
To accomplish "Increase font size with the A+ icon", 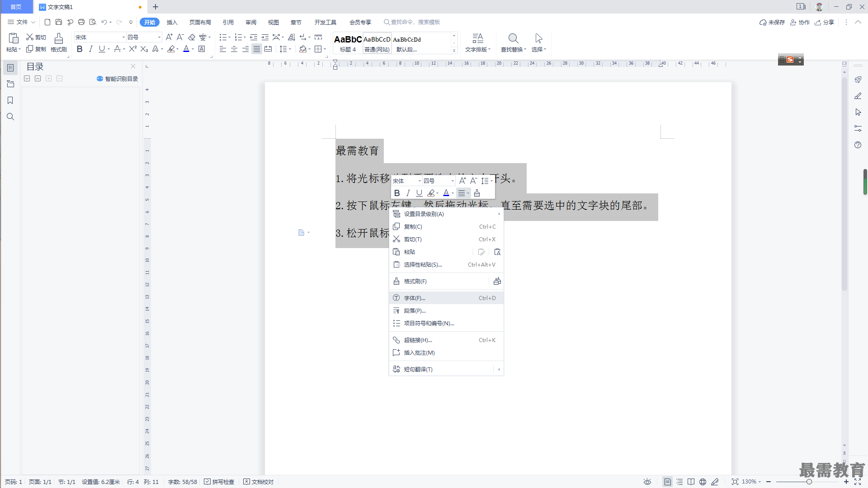I will tap(169, 37).
